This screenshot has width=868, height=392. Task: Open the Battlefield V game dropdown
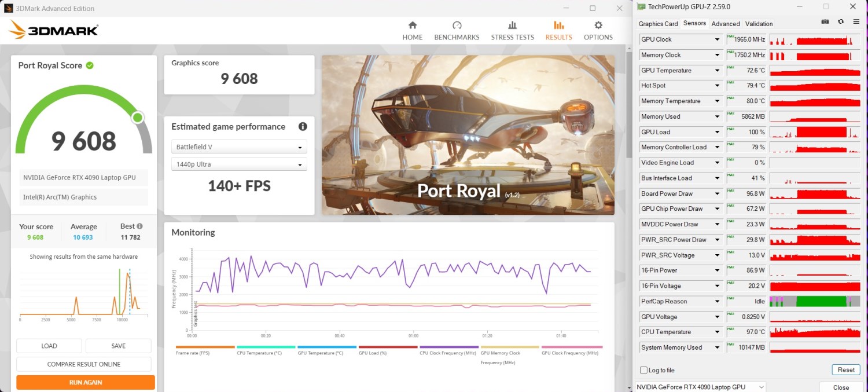point(239,147)
